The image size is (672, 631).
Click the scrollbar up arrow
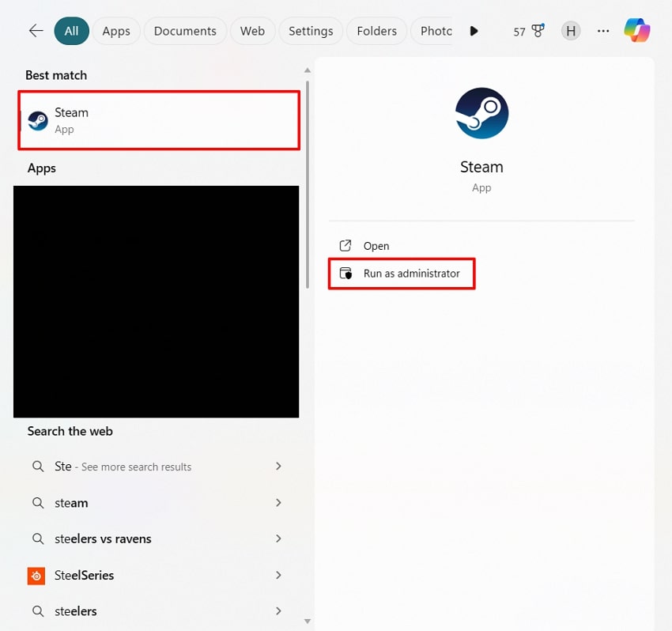[x=308, y=70]
